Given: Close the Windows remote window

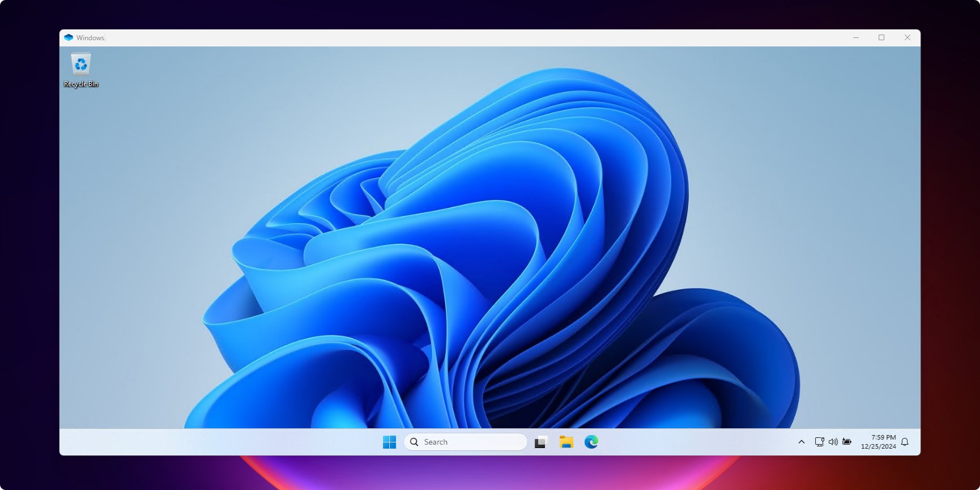Looking at the screenshot, I should [907, 37].
